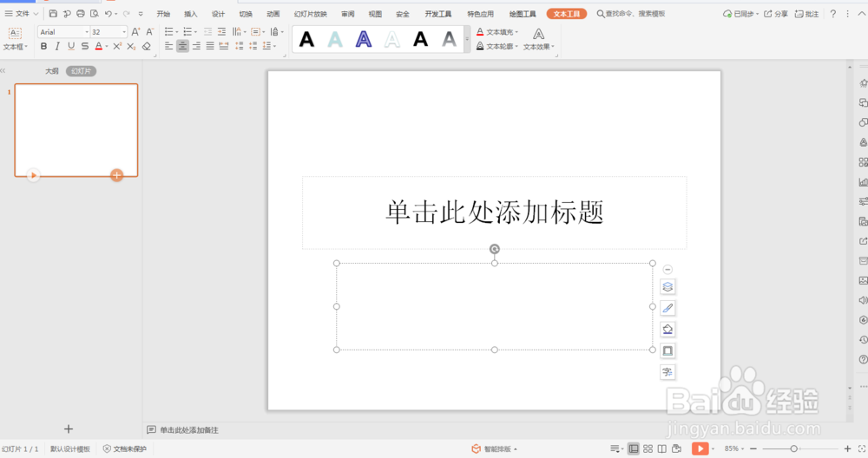Image resolution: width=868 pixels, height=458 pixels.
Task: Undo the last action
Action: click(x=108, y=13)
